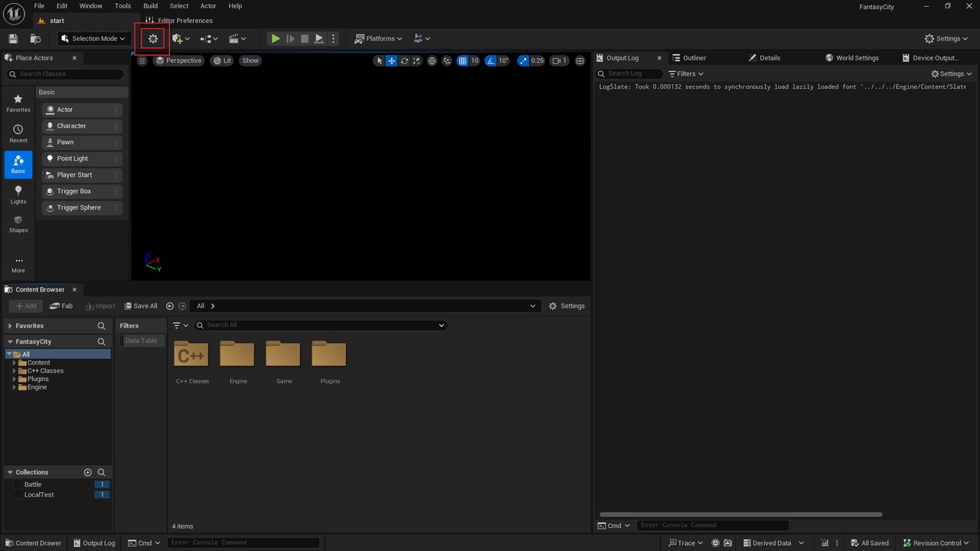Click the Perspective viewport button
The width and height of the screenshot is (980, 551).
(x=178, y=60)
